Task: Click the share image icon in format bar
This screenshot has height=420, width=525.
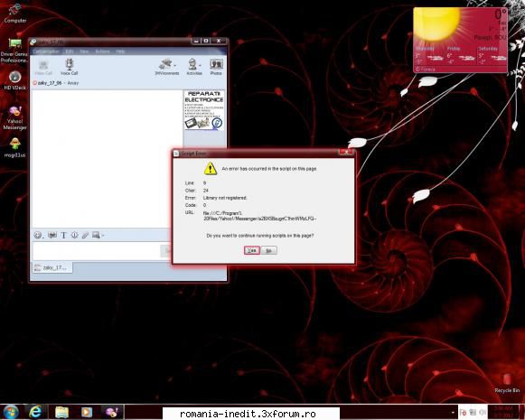Action: pyautogui.click(x=96, y=235)
